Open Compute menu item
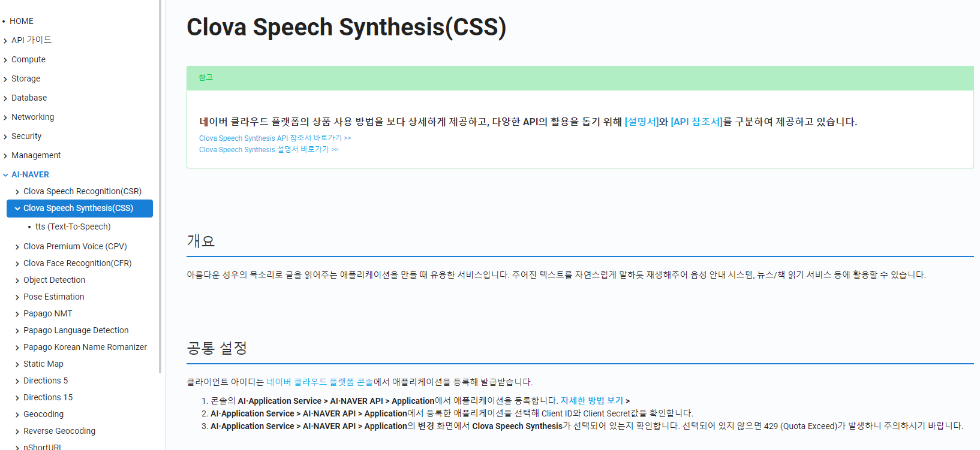The image size is (980, 450). [28, 59]
